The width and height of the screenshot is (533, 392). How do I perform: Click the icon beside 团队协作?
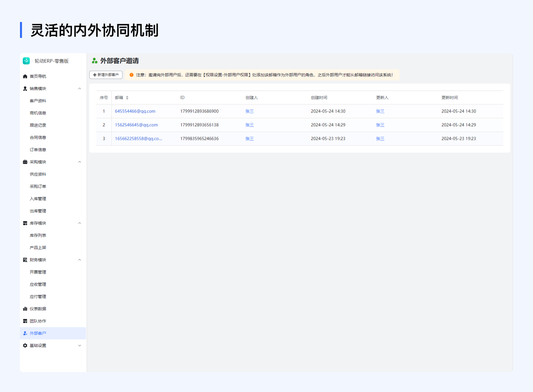(x=25, y=321)
